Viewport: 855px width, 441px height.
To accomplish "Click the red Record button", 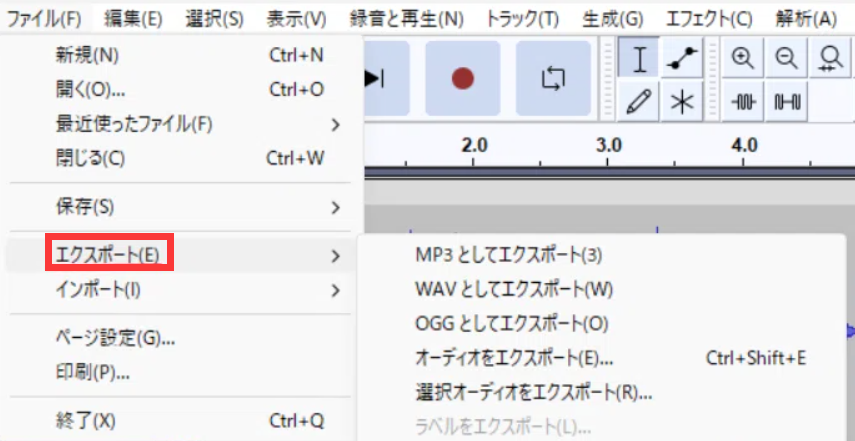I will pos(462,79).
